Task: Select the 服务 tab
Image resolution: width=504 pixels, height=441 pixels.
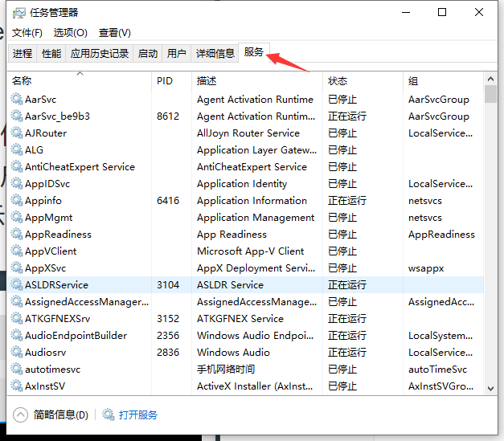Action: coord(254,52)
